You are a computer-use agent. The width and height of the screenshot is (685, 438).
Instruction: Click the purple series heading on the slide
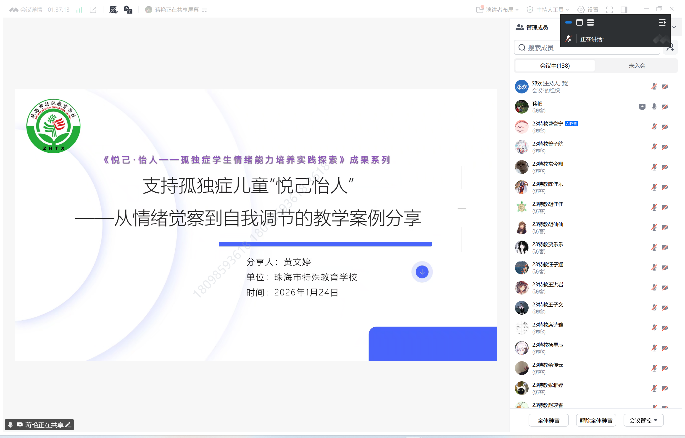246,160
